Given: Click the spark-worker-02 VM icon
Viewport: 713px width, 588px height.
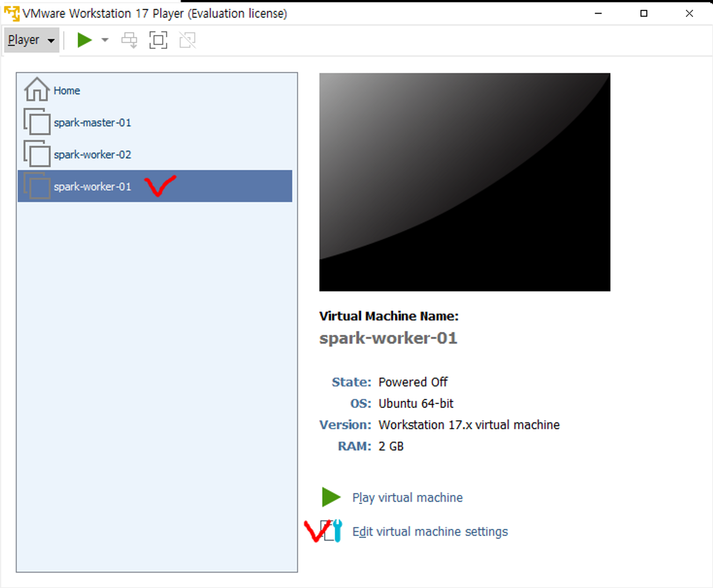Looking at the screenshot, I should 37,154.
